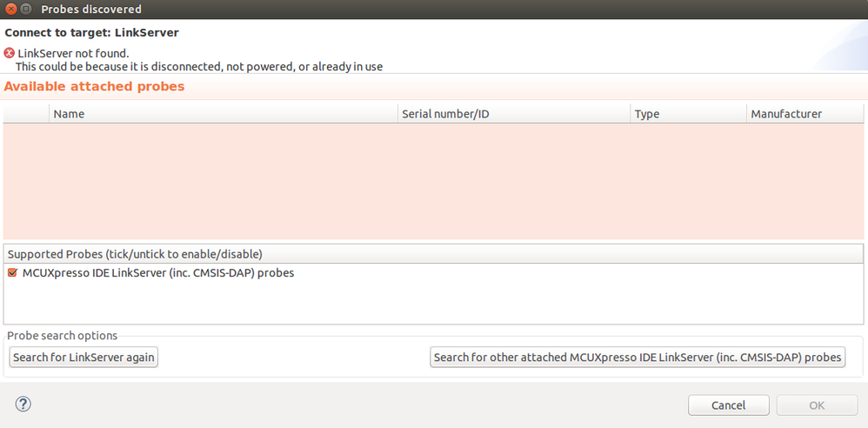Sort probes by Type column header
The width and height of the screenshot is (868, 428).
click(688, 114)
